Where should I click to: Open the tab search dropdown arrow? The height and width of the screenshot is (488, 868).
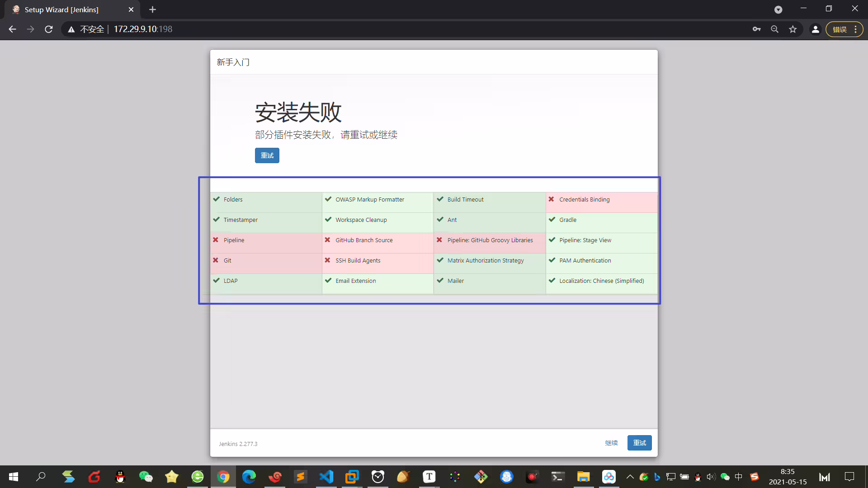pos(778,9)
